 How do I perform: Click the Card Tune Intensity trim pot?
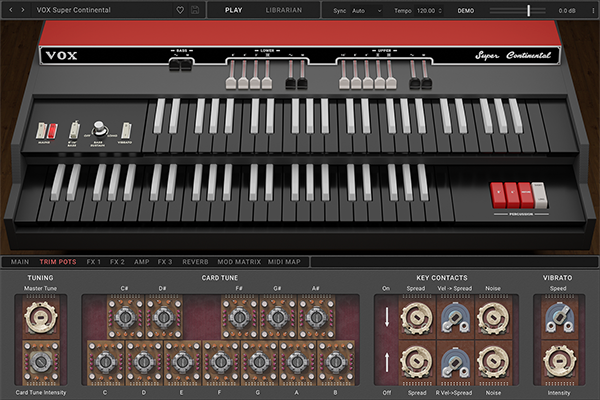(x=41, y=362)
